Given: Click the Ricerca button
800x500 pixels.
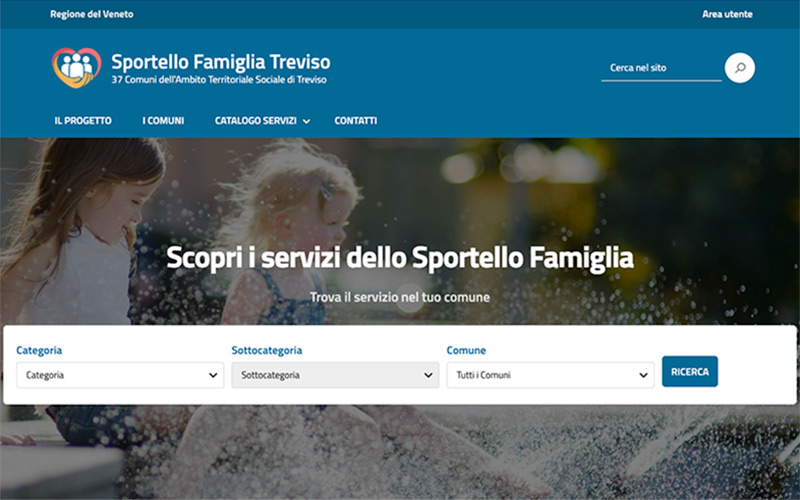Looking at the screenshot, I should [x=690, y=371].
